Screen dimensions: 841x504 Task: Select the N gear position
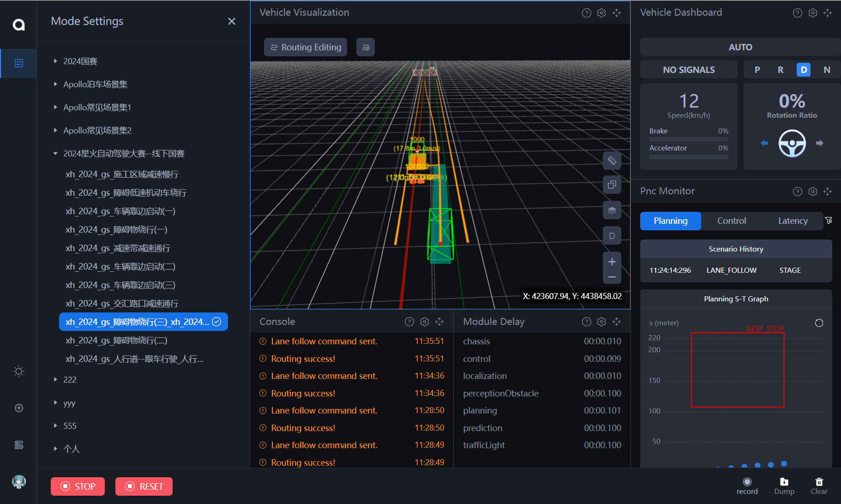827,70
